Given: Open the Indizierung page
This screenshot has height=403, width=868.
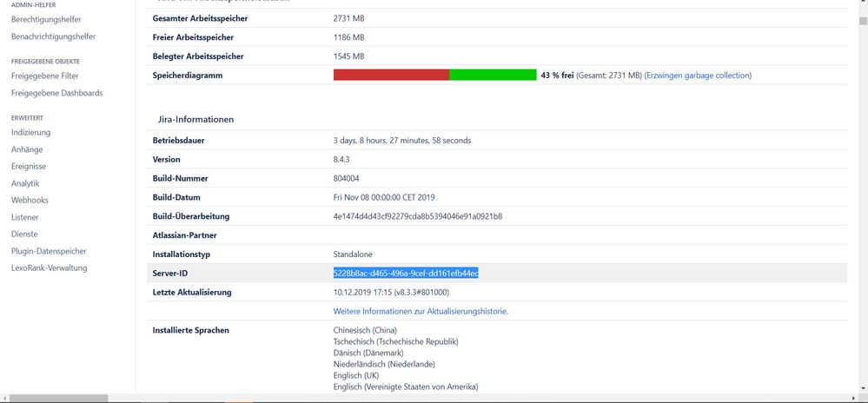Looking at the screenshot, I should pyautogui.click(x=30, y=132).
